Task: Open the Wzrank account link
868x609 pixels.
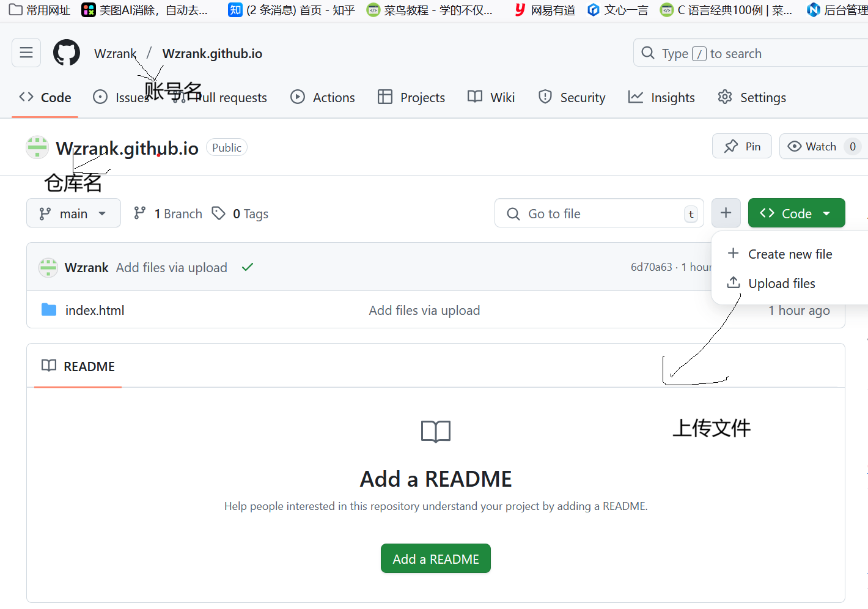Action: coord(115,54)
